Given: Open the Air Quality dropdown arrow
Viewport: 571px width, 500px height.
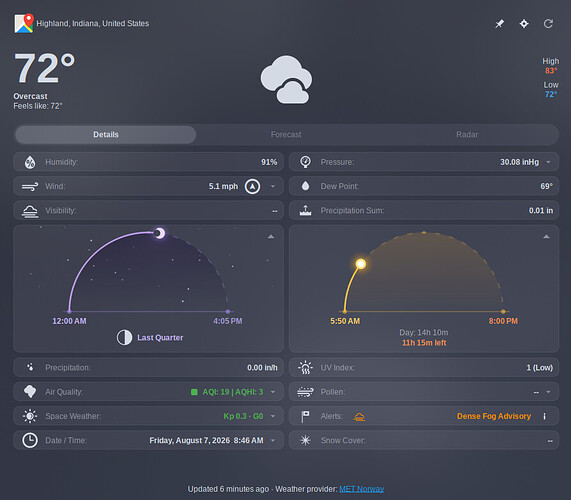Looking at the screenshot, I should click(273, 392).
